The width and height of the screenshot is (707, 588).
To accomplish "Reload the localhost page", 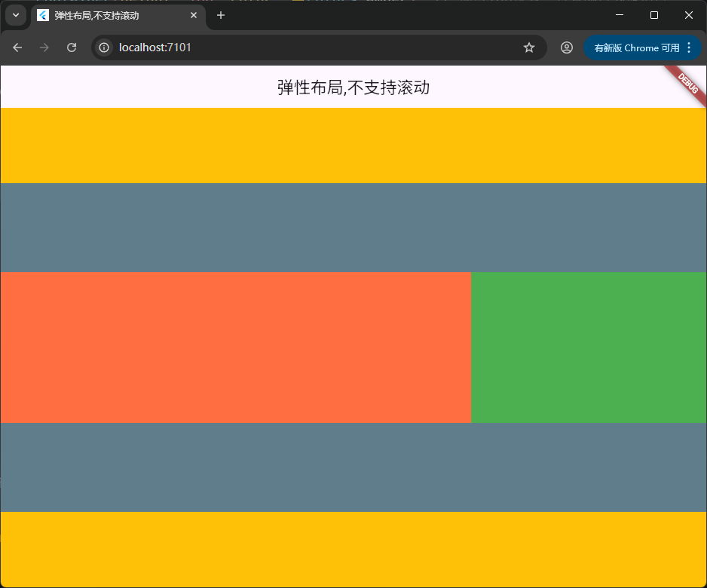I will coord(72,47).
